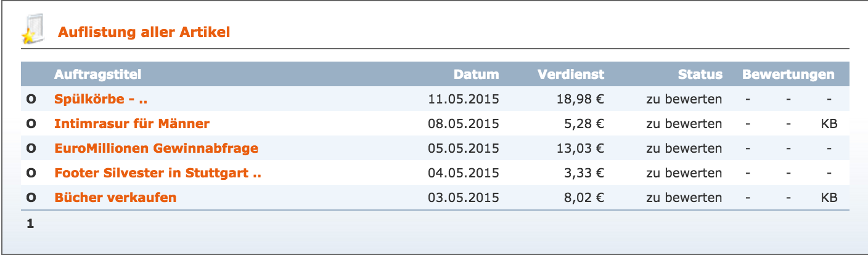Sort by the Status column header
Viewport: 868px width, 255px height.
[x=700, y=75]
